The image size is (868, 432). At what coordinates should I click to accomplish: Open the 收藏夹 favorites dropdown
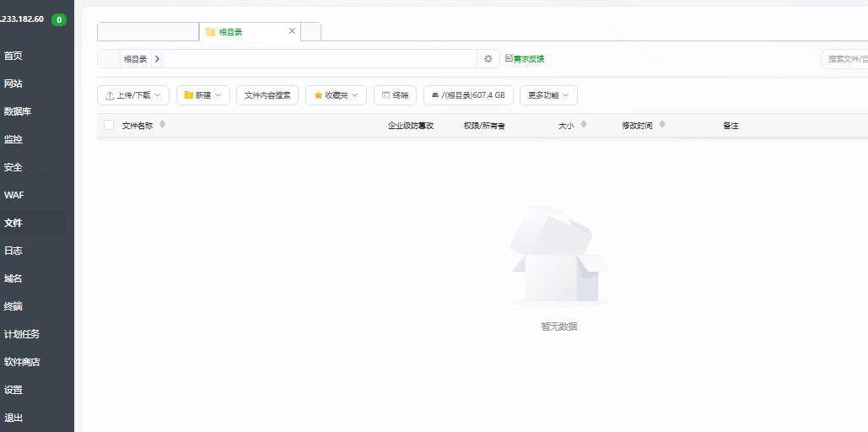coord(336,95)
